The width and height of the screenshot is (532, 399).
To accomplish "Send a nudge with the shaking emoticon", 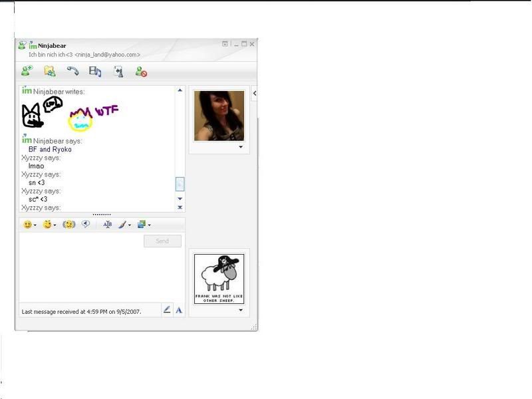I will pyautogui.click(x=68, y=225).
